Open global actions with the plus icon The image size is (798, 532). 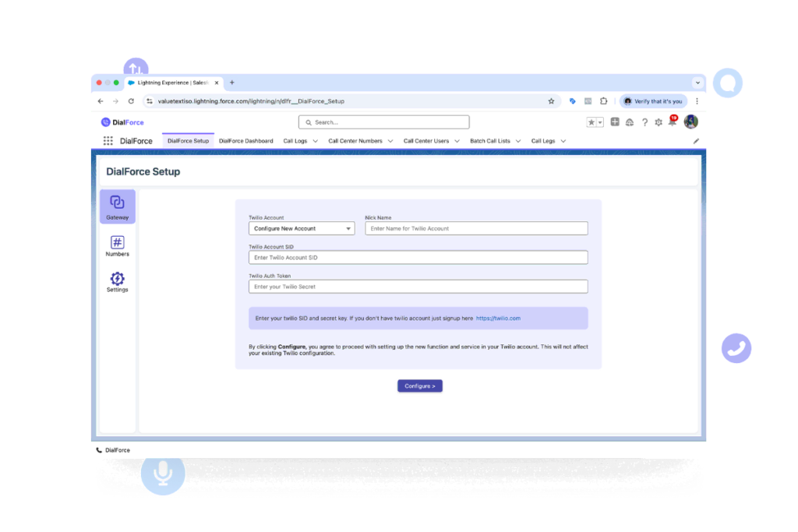[615, 122]
